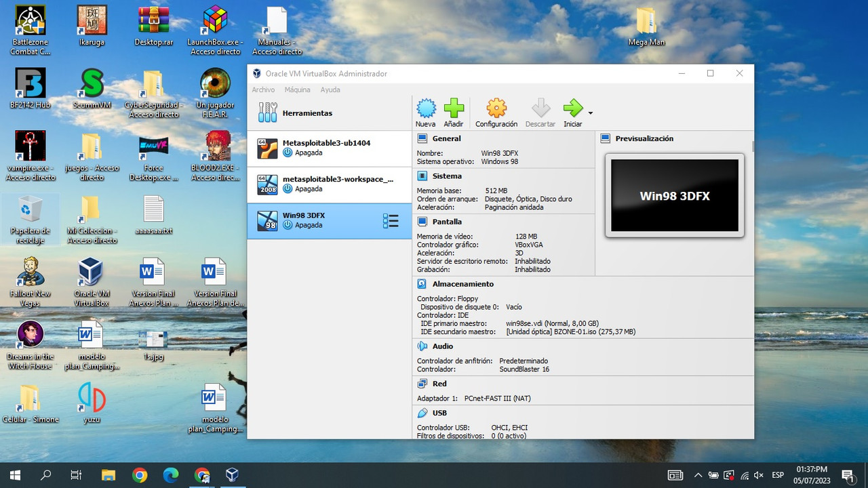Click the vampire.exe shortcut icon
This screenshot has width=868, height=488.
click(30, 157)
